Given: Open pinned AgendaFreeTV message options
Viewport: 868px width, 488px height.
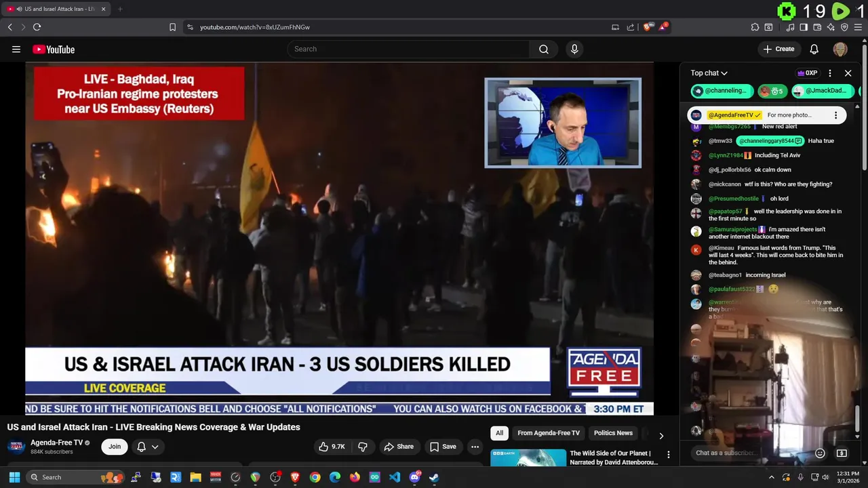Looking at the screenshot, I should tap(835, 115).
